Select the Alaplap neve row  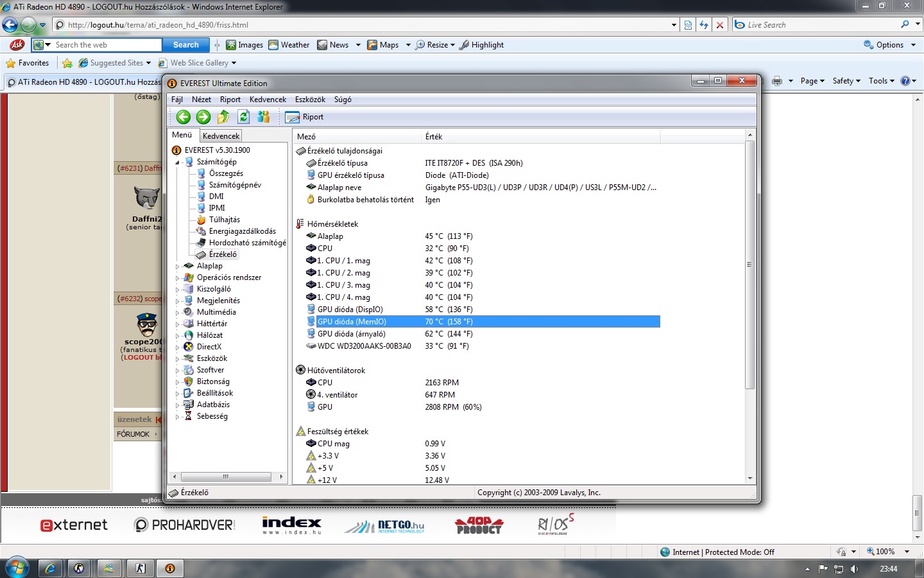point(483,188)
